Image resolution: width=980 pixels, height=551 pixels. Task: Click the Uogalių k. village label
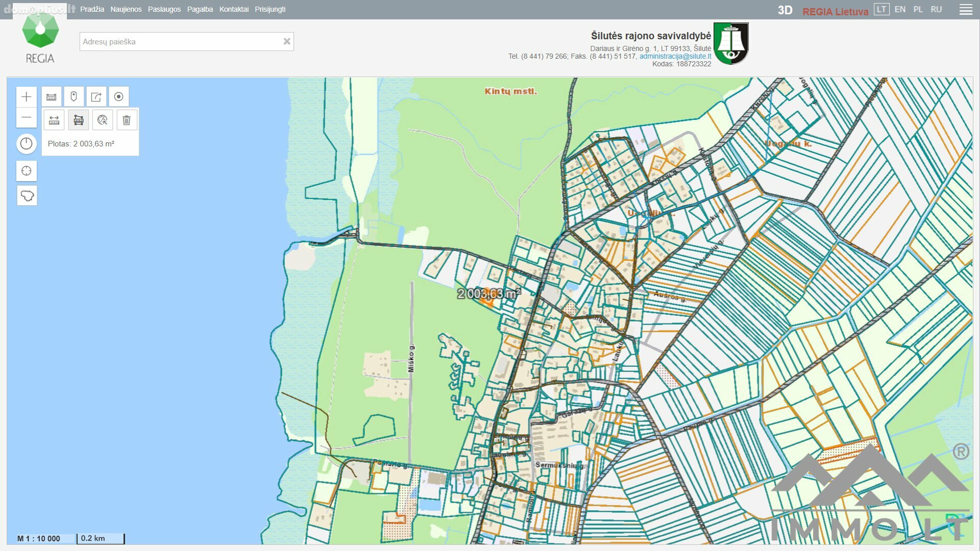coord(789,143)
